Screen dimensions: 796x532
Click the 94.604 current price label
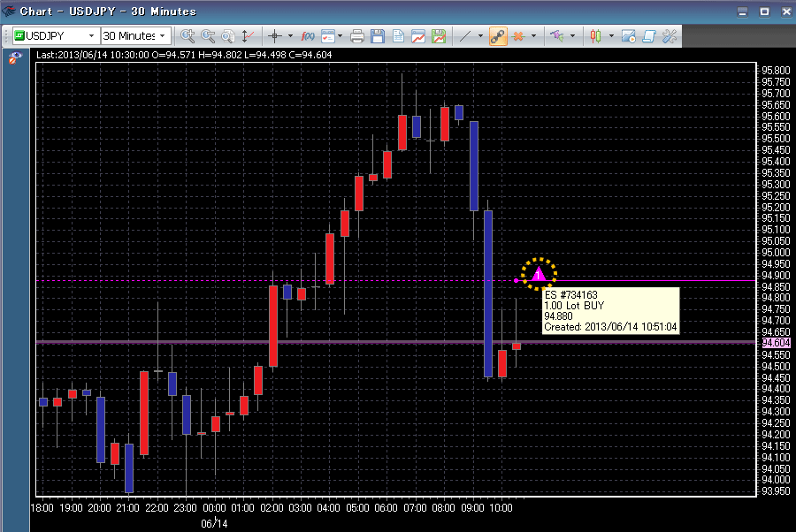pos(776,343)
